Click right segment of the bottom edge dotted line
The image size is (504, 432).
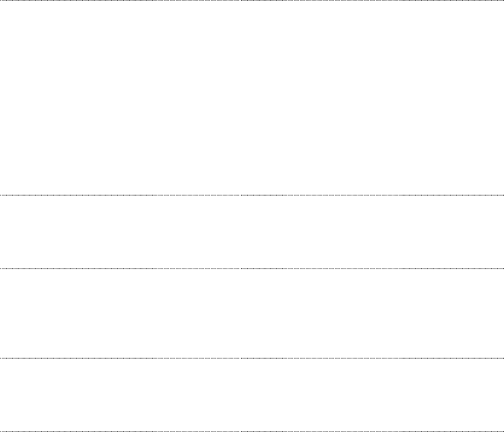pos(373,431)
